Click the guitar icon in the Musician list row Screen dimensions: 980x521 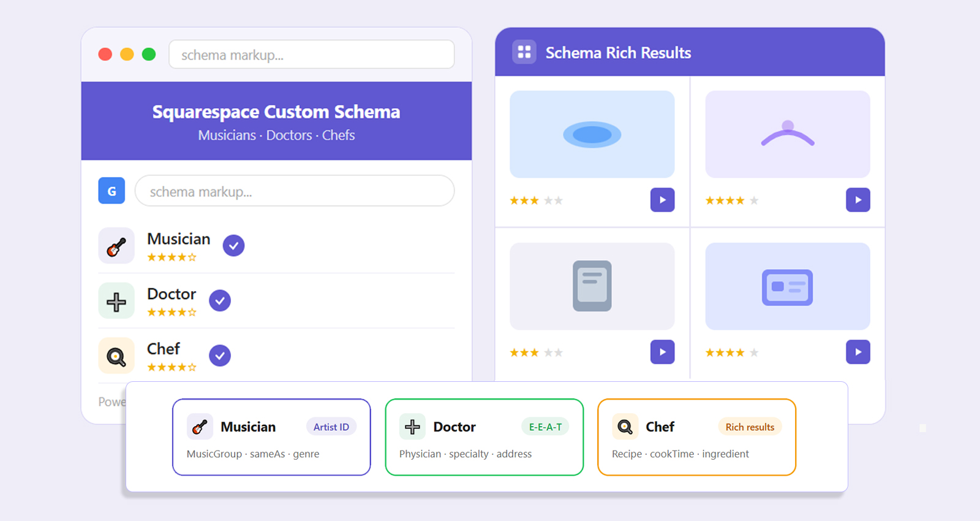(116, 246)
